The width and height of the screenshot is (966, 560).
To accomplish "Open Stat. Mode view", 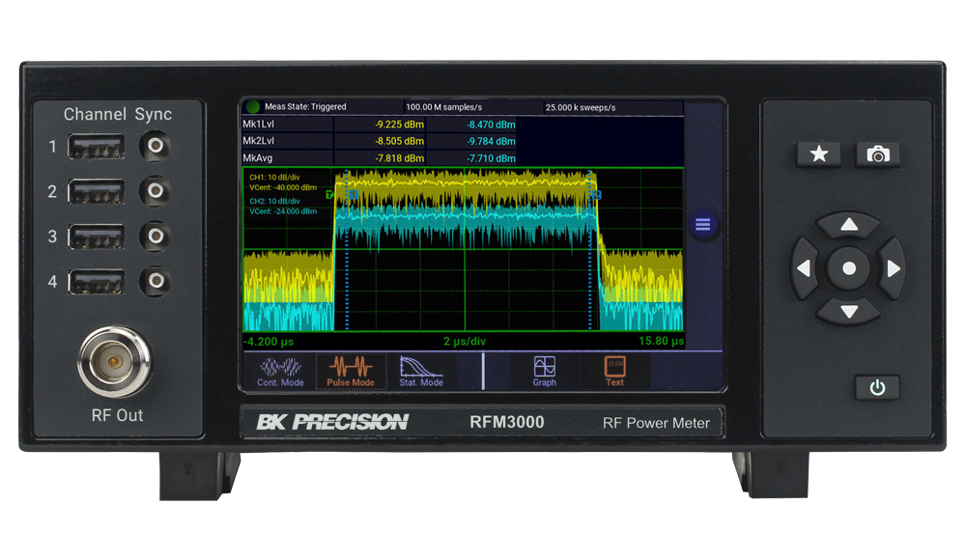I will [x=421, y=371].
